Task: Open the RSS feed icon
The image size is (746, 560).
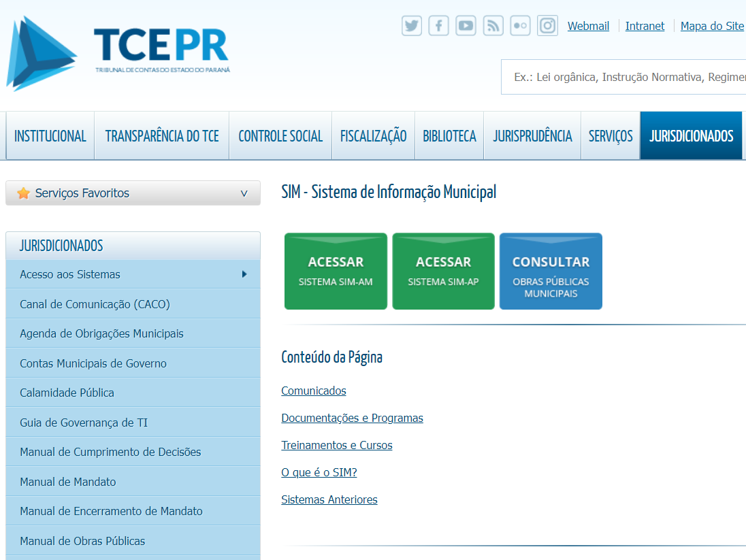Action: click(493, 26)
